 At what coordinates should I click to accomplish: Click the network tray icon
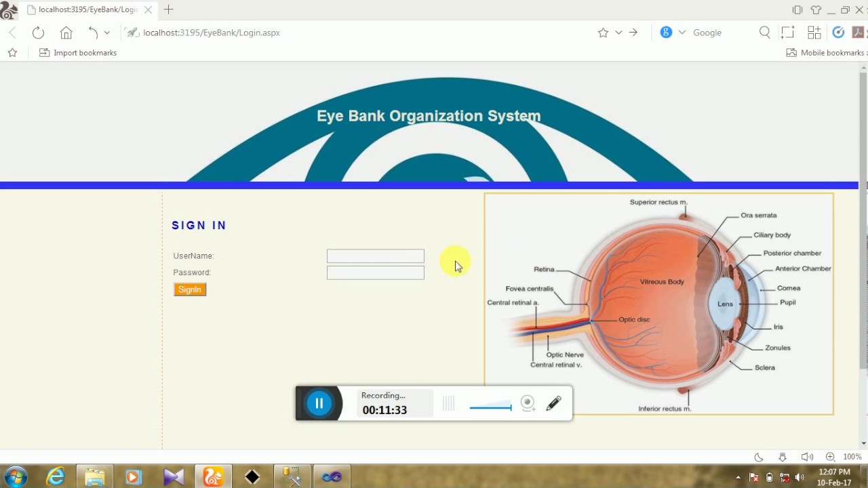pos(785,477)
